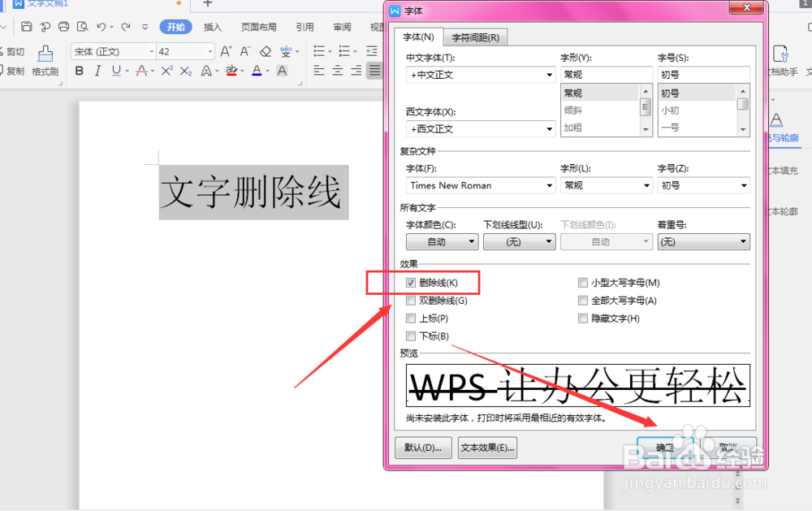Apply italic formatting
The width and height of the screenshot is (812, 511).
(x=97, y=71)
